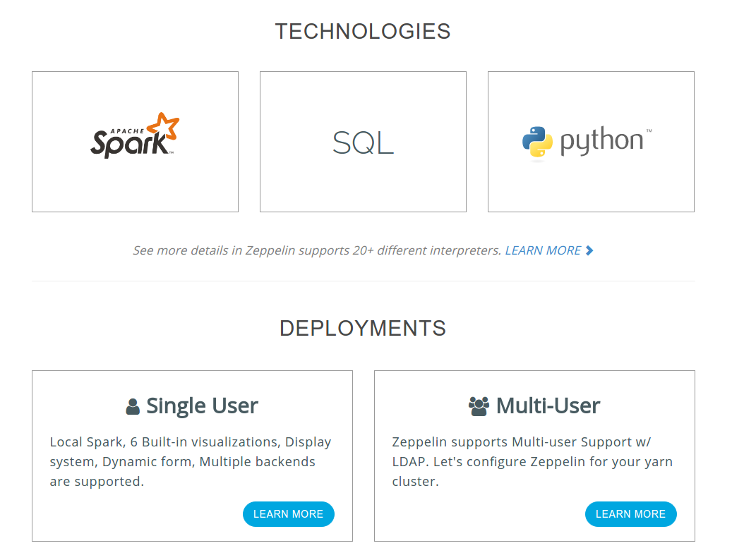Click the text about 20+ different interpreters
The width and height of the screenshot is (732, 560).
tap(317, 250)
